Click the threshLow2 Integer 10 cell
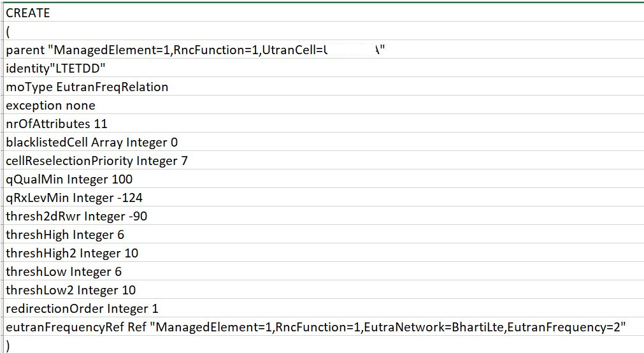Screen dimensions: 644x353 (324, 290)
